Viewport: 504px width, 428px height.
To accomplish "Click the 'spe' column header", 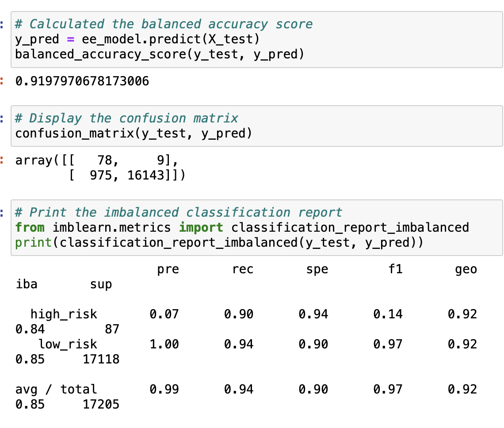I will (x=317, y=269).
